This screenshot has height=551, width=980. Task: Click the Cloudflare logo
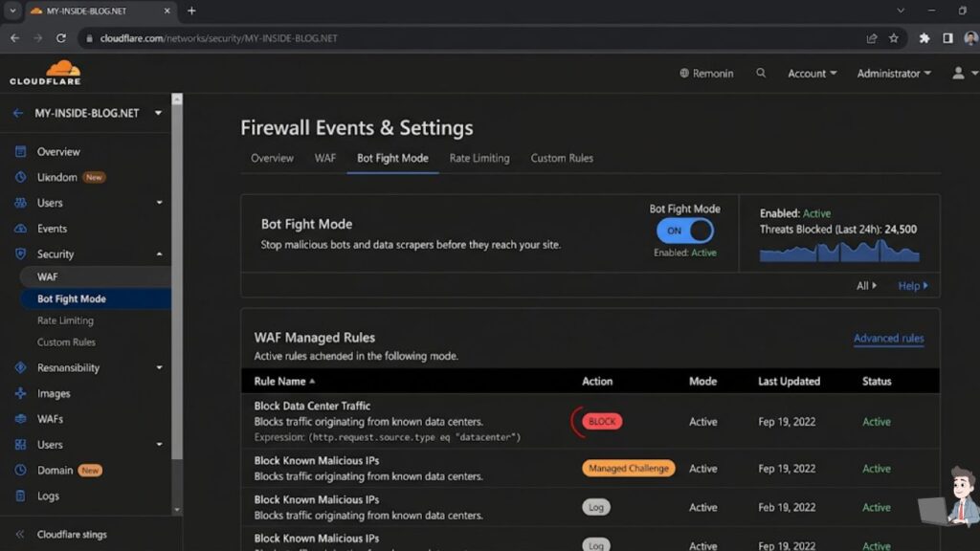point(45,73)
